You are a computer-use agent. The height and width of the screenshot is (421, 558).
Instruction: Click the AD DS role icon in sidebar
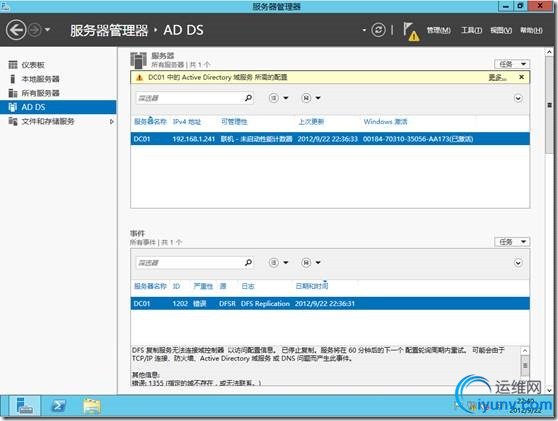(13, 107)
